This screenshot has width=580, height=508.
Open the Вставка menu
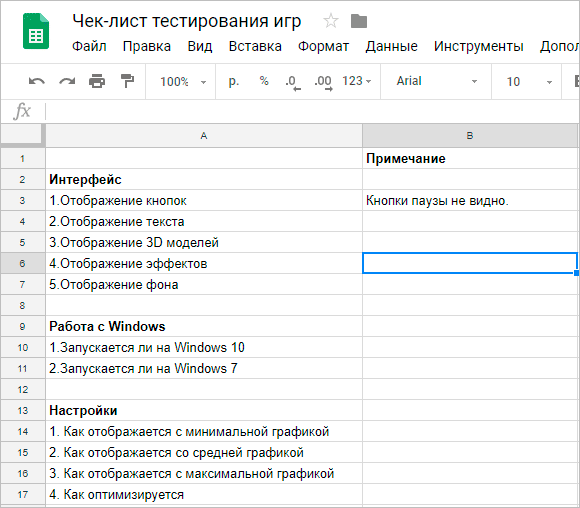[x=255, y=46]
